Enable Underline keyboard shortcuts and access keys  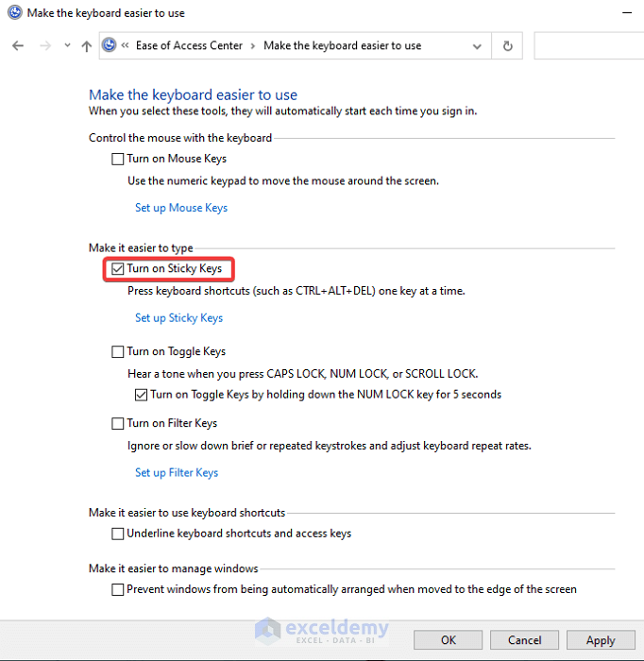[118, 534]
